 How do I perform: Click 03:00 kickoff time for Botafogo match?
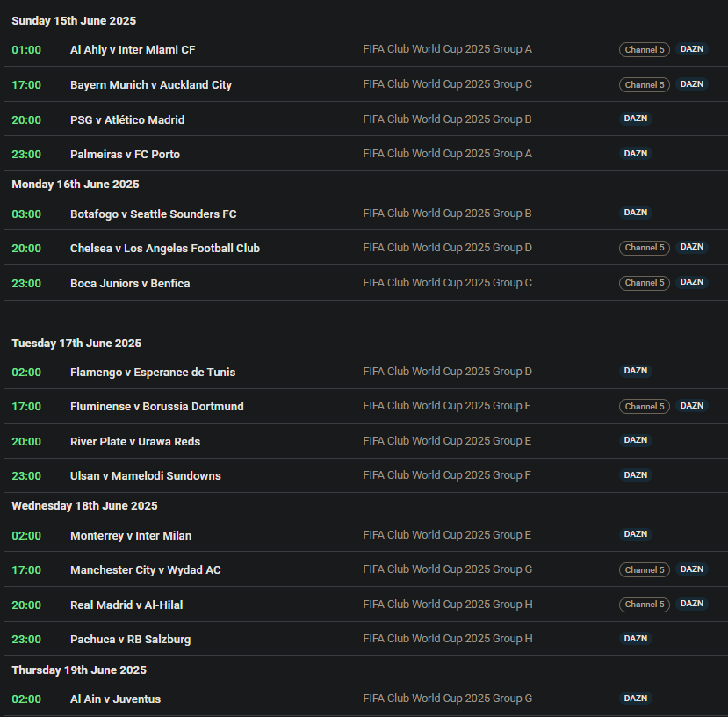[x=26, y=214]
